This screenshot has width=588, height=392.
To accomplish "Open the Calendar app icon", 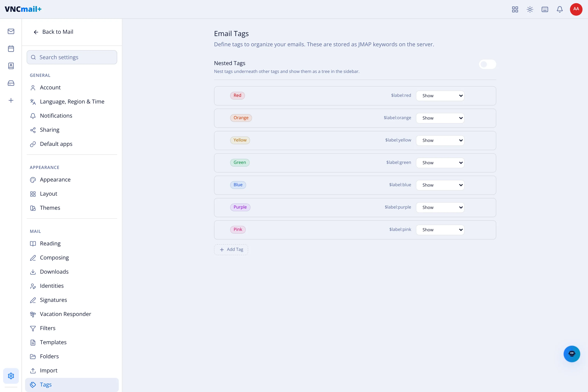I will (11, 48).
